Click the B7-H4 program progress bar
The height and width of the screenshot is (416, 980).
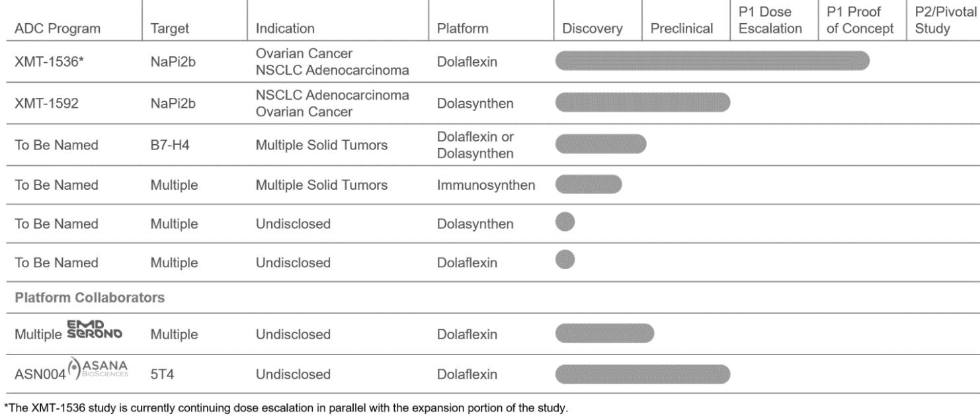click(600, 144)
